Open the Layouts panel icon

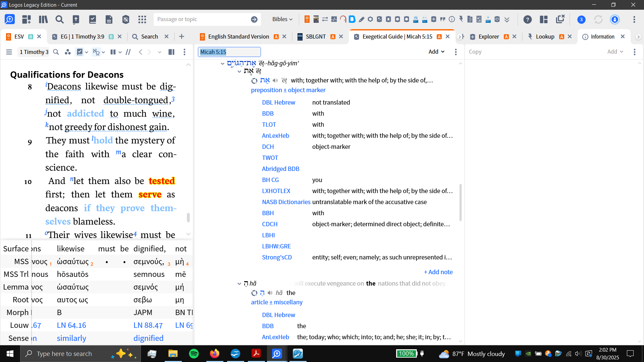coord(544,19)
